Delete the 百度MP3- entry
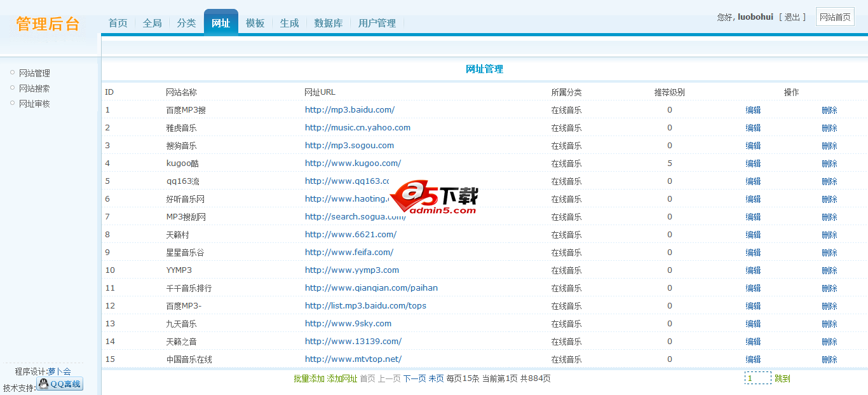The height and width of the screenshot is (395, 868). coord(829,306)
